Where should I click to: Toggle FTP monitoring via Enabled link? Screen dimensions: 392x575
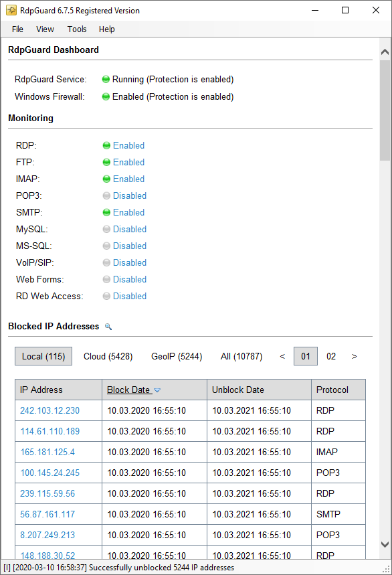coord(128,162)
